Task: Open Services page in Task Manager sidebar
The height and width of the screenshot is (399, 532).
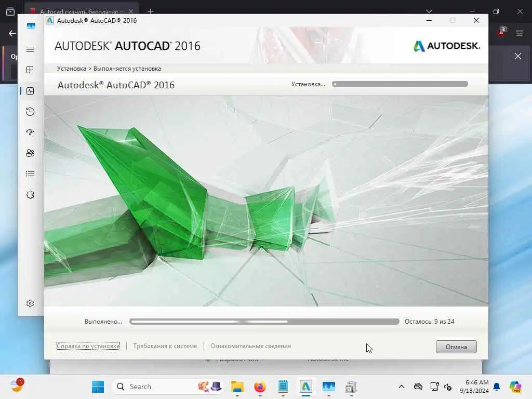Action: 30,195
